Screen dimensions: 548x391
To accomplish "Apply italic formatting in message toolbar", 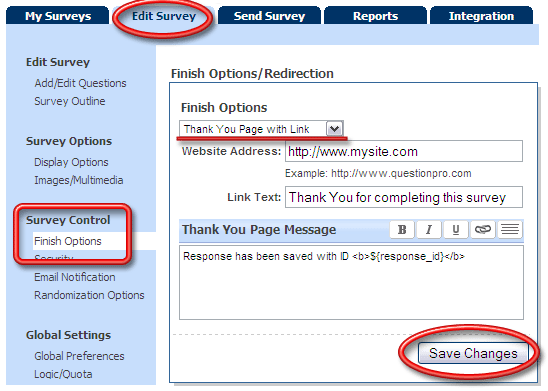I will (429, 230).
